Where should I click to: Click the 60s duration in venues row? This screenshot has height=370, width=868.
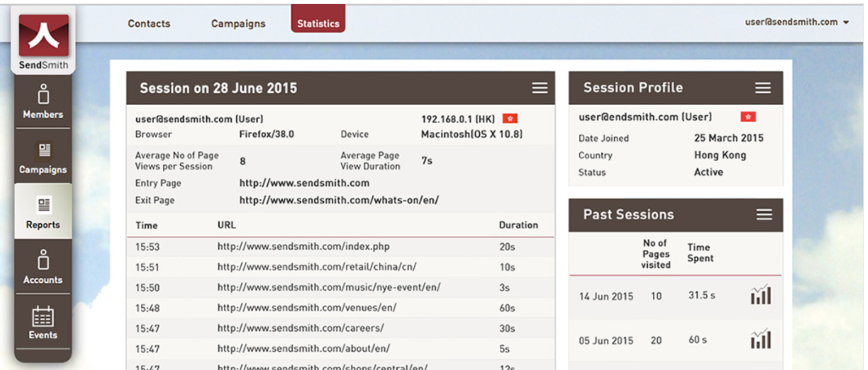click(x=507, y=308)
